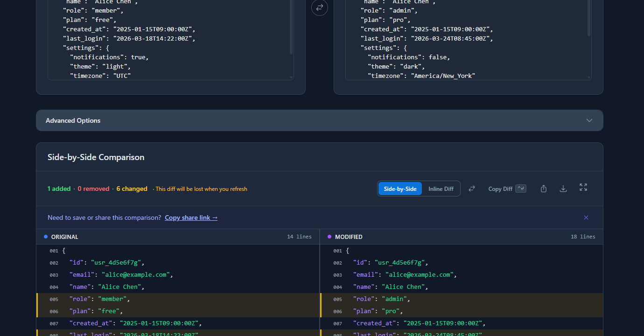Click the blue dot beside ORIGINAL

pyautogui.click(x=45, y=237)
